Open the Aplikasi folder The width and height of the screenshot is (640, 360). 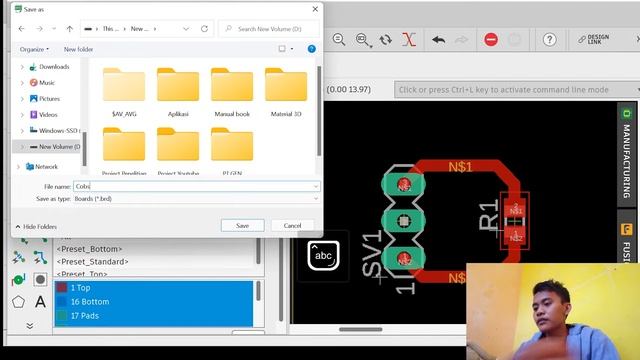(x=178, y=93)
